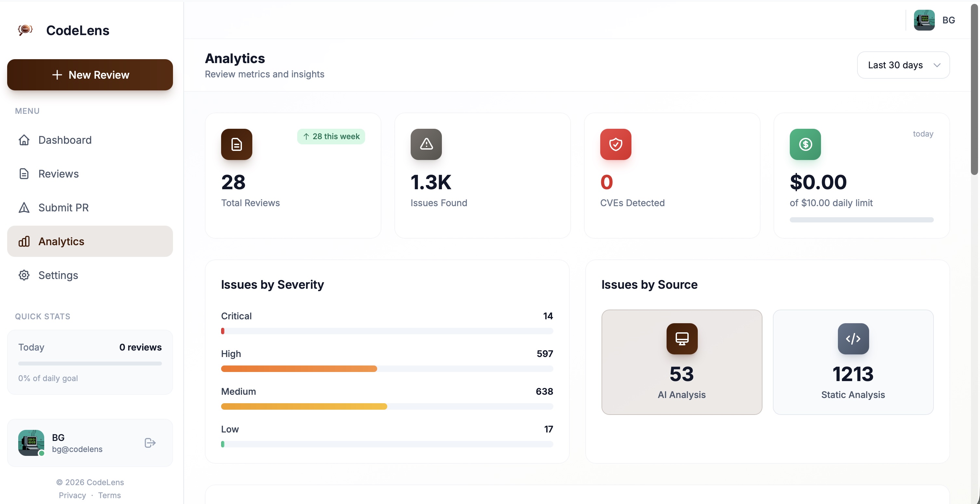This screenshot has width=980, height=504.
Task: Click the red CVEs Detected shield icon
Action: pos(615,144)
